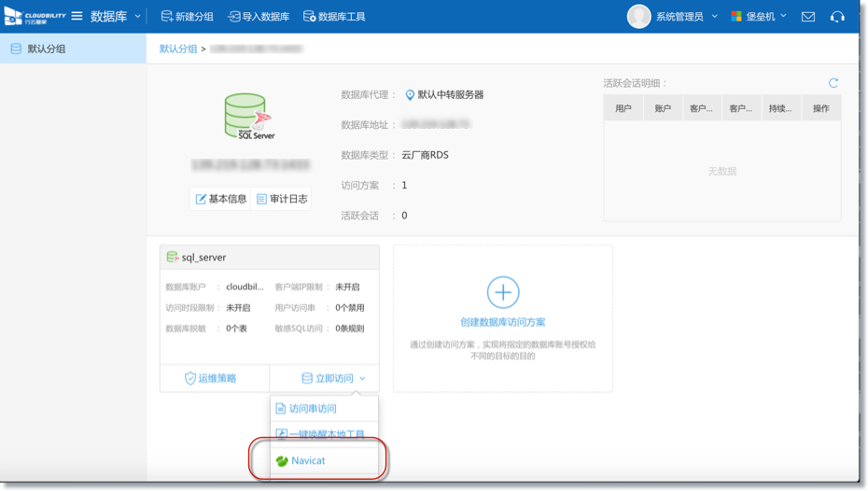Click the Cloudbility logo

pyautogui.click(x=35, y=17)
